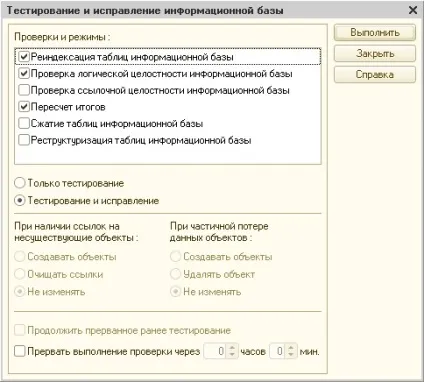Image resolution: width=424 pixels, height=382 pixels.
Task: Click the Выполнить button
Action: (x=375, y=33)
